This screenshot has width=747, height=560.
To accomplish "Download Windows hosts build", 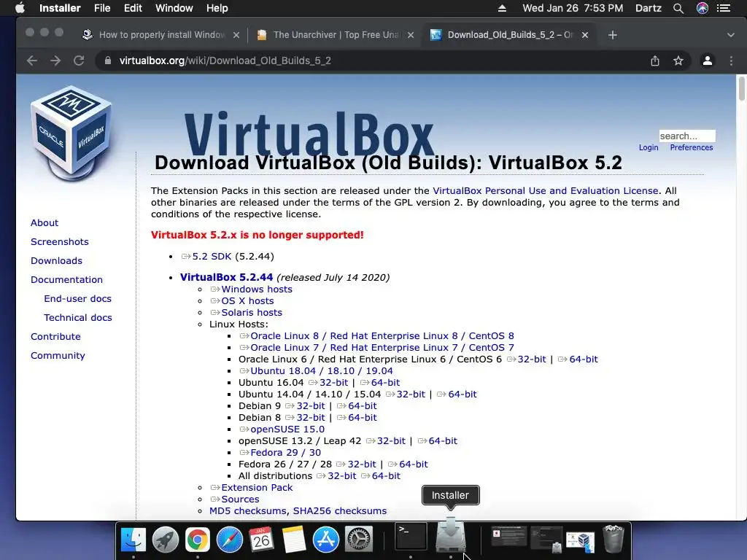I will click(x=257, y=289).
